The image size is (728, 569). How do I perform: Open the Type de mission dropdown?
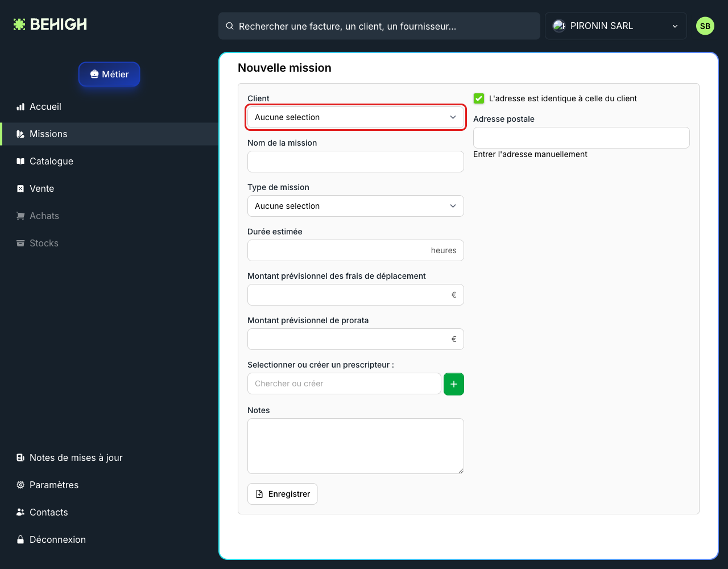click(x=355, y=206)
